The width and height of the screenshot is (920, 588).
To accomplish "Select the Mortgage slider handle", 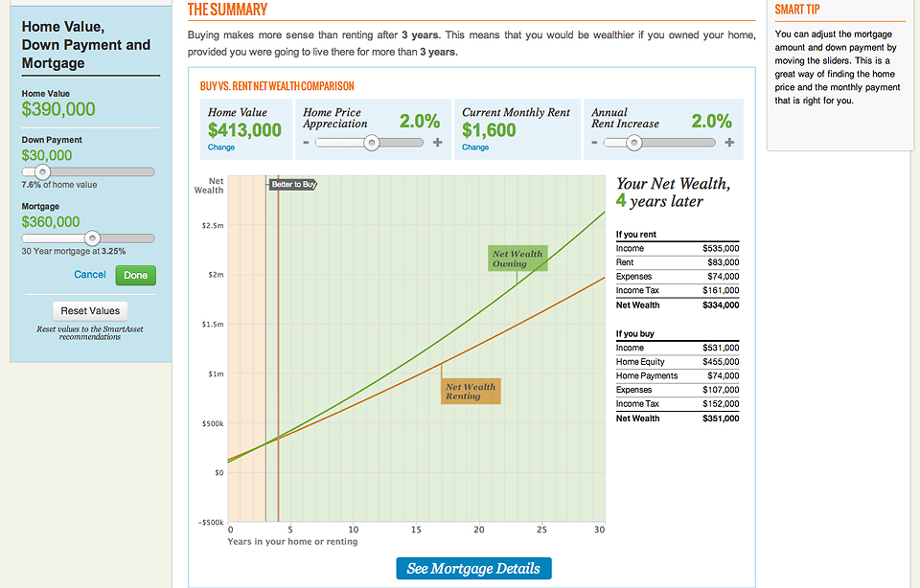I will tap(92, 237).
